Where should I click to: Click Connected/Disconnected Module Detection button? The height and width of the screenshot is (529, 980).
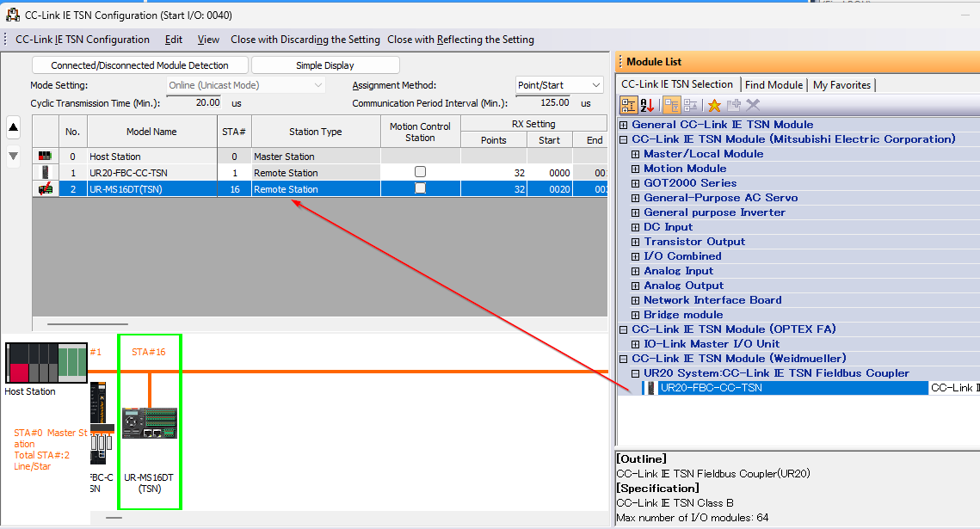[139, 65]
